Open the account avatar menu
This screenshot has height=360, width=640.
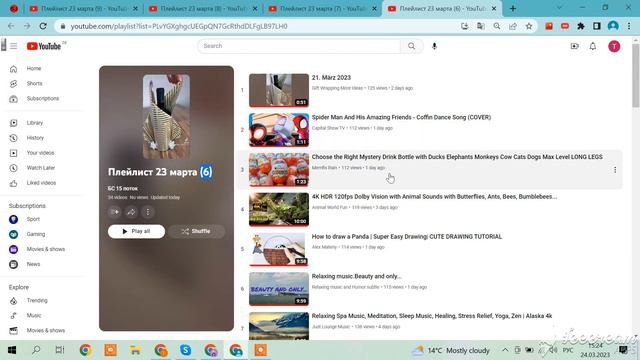614,46
